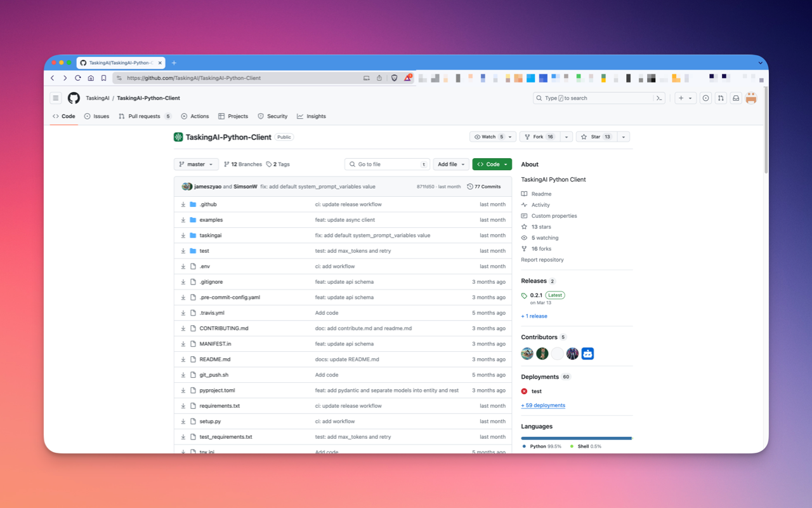
Task: Open the command palette icon in search bar
Action: (x=659, y=98)
